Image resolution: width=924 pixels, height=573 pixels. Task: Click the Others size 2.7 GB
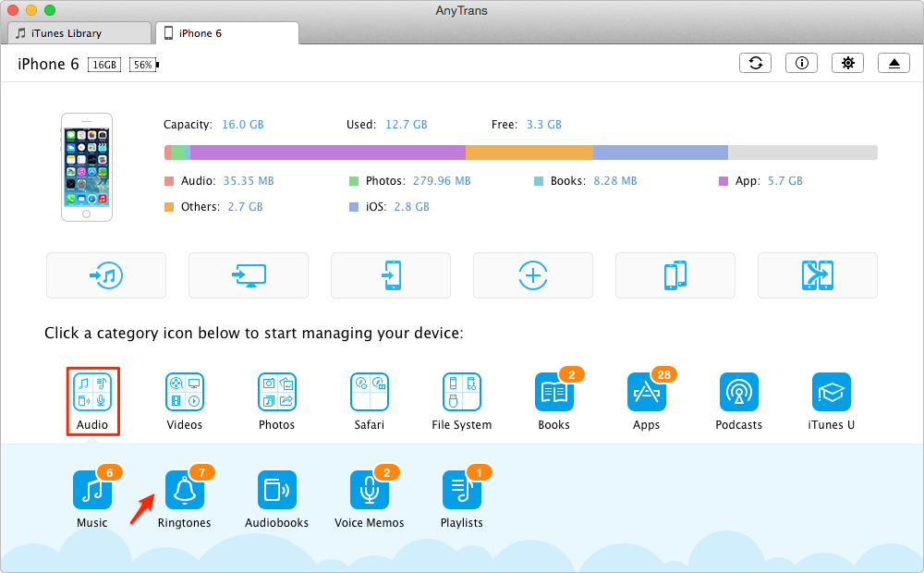click(245, 207)
